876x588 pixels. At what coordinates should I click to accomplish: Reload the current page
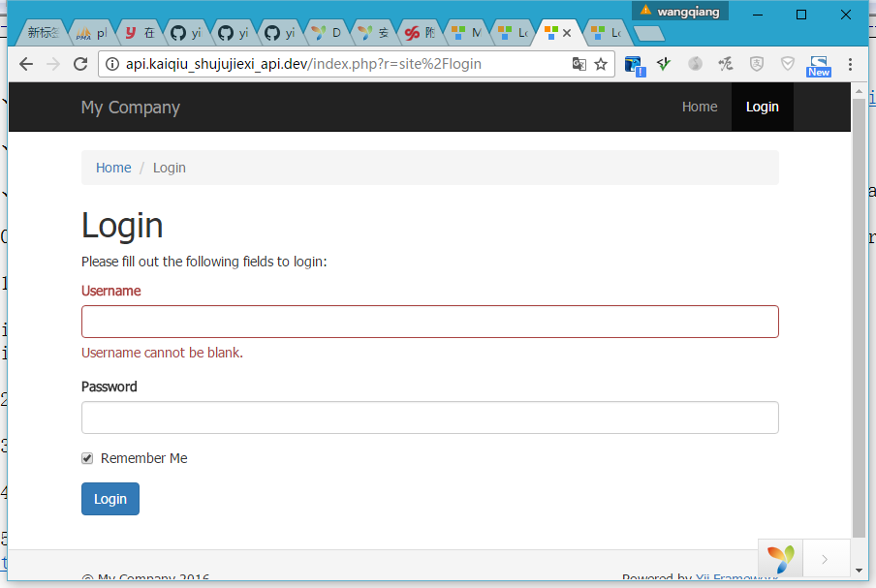(80, 64)
